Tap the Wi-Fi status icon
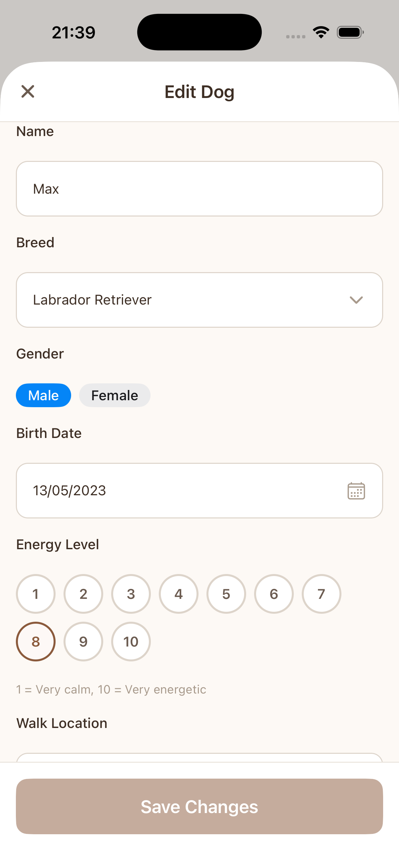The width and height of the screenshot is (399, 868). 321,32
